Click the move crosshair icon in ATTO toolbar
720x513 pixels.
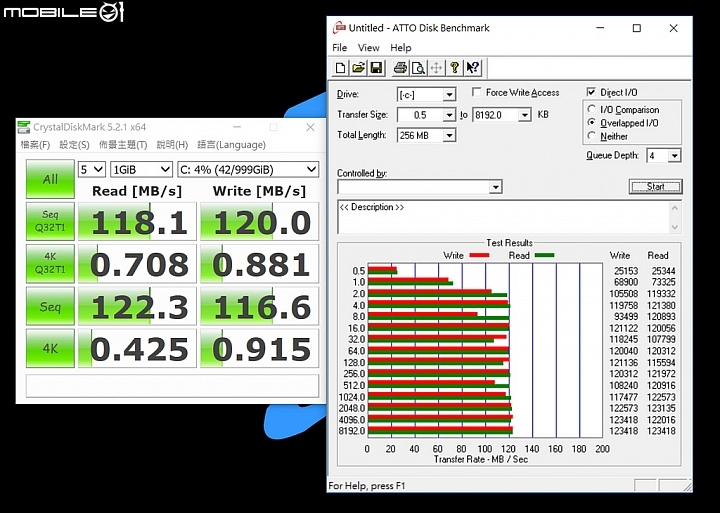coord(436,68)
